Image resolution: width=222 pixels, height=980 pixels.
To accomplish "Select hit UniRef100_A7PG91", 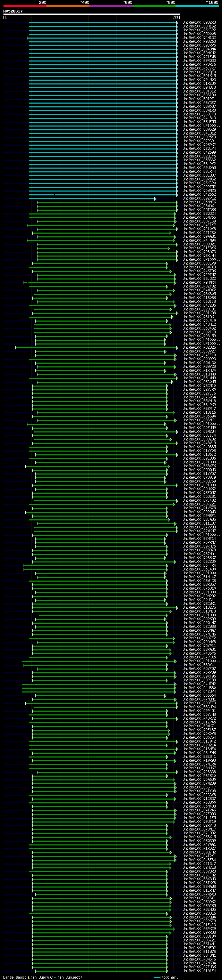I will point(199,141).
